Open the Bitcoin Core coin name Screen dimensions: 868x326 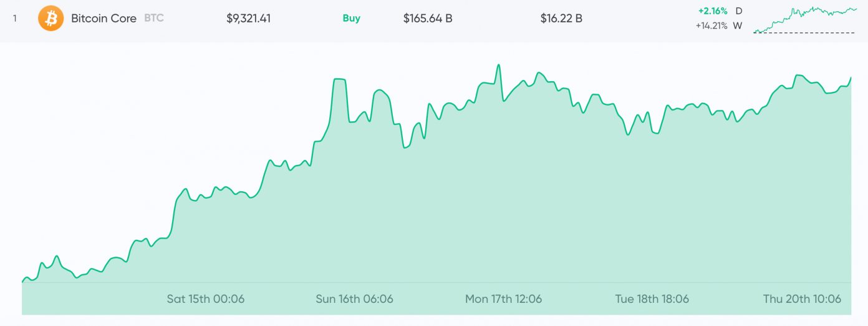click(x=104, y=19)
